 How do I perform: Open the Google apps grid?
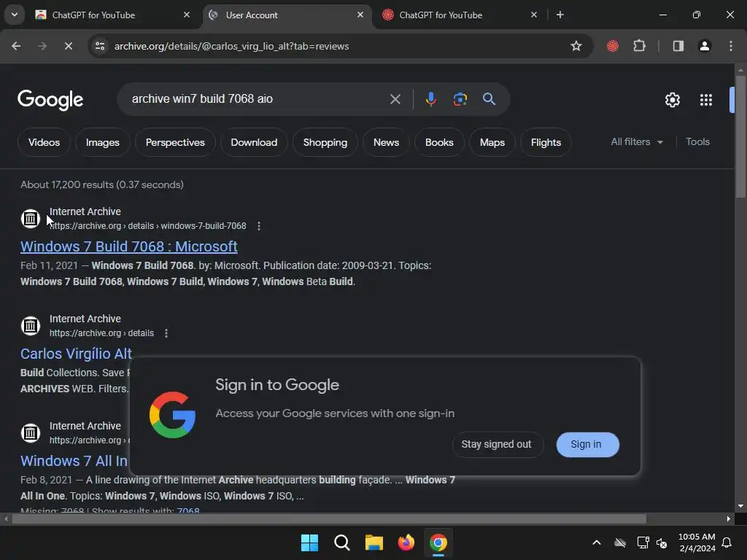(705, 100)
